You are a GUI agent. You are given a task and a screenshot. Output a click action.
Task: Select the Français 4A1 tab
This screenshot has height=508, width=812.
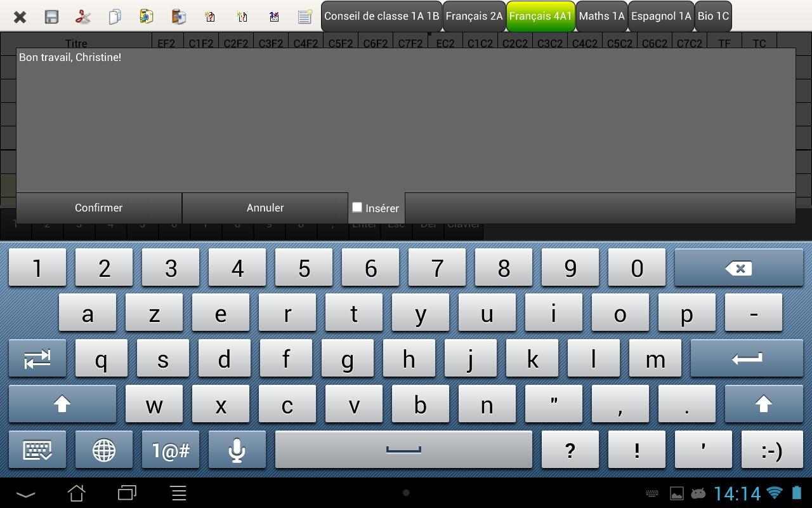(x=540, y=17)
